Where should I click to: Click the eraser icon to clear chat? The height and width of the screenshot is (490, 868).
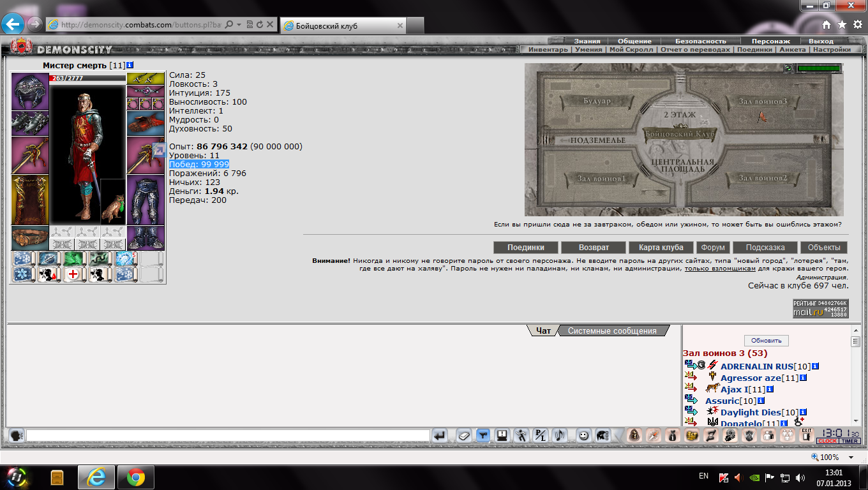click(464, 436)
